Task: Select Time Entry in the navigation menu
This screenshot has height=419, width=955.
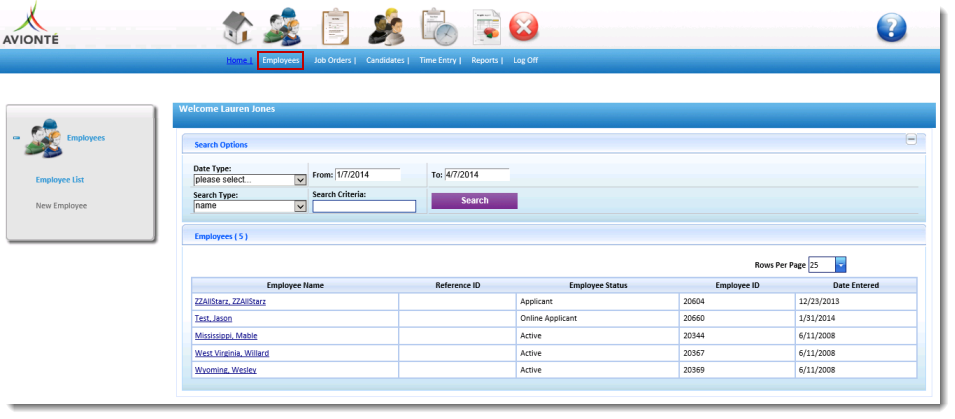Action: [x=439, y=60]
